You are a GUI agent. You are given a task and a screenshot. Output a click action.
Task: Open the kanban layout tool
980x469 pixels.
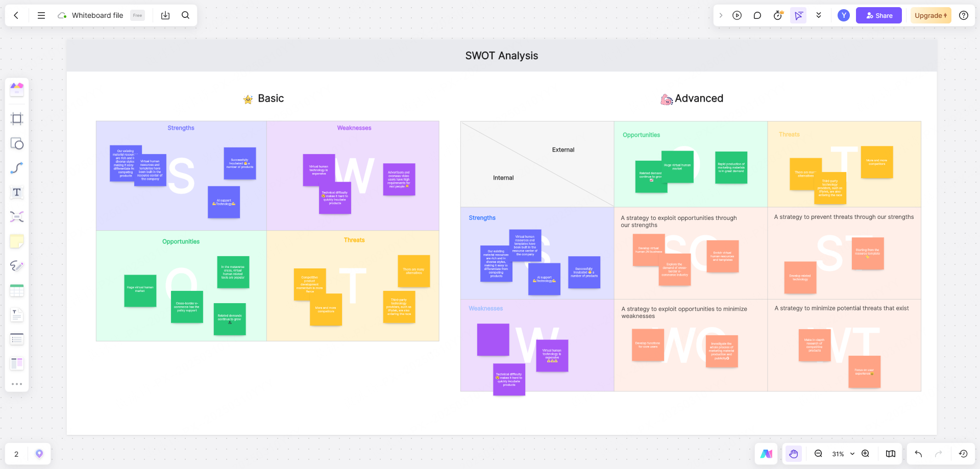(17, 363)
